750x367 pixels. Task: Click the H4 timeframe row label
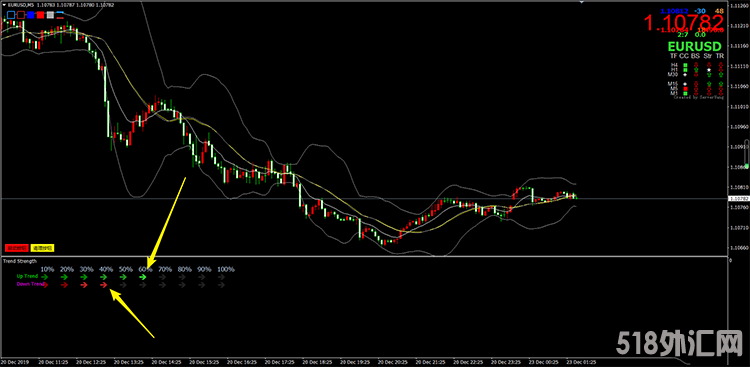coord(674,65)
